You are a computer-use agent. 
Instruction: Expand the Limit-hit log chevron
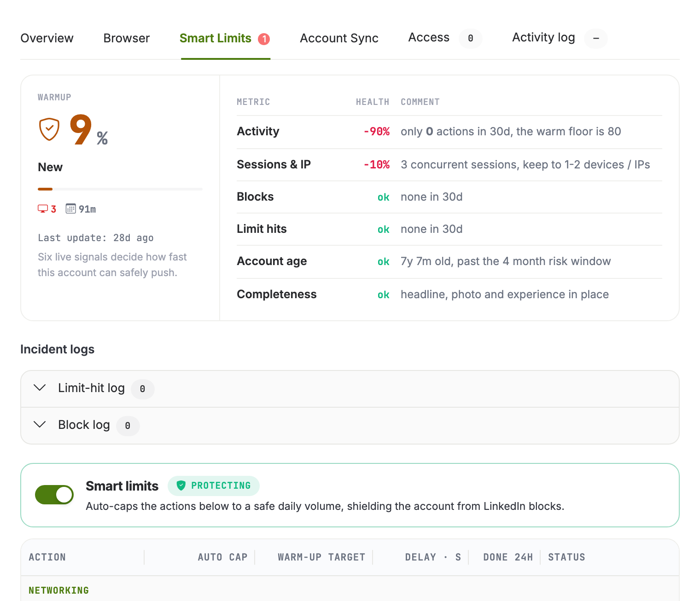click(40, 388)
